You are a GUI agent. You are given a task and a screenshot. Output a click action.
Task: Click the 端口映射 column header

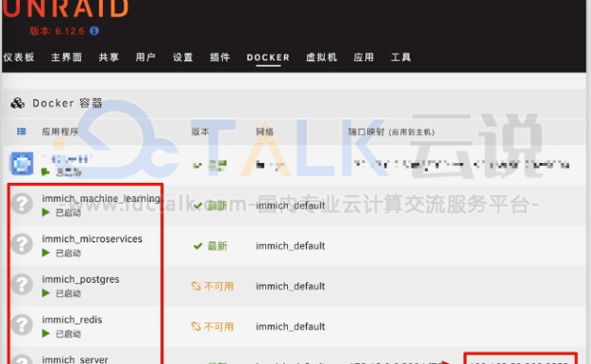391,132
